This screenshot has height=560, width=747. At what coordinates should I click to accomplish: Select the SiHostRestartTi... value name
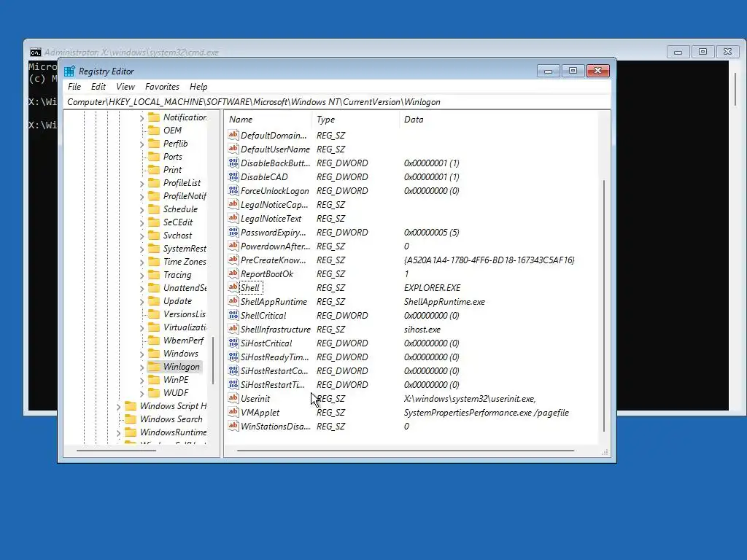(273, 385)
